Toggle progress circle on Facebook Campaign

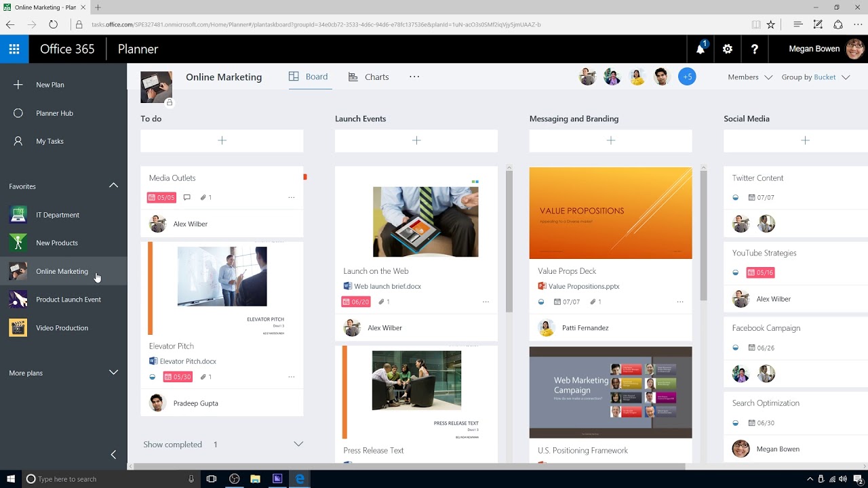pos(736,348)
